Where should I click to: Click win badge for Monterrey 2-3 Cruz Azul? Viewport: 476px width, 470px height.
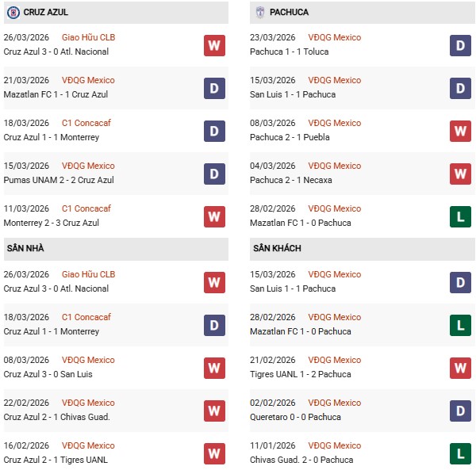tap(213, 216)
